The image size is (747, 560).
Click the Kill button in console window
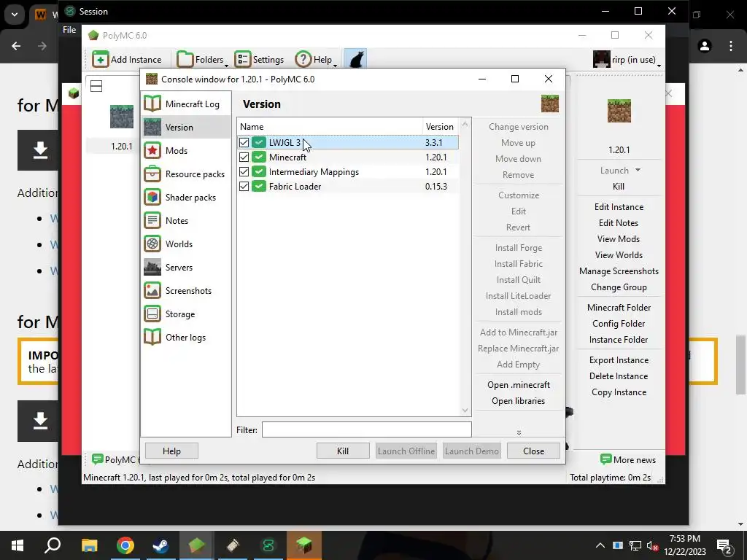(343, 451)
